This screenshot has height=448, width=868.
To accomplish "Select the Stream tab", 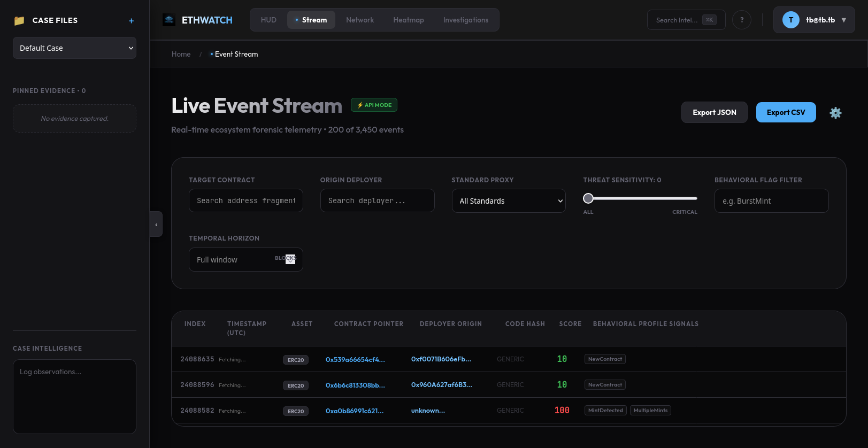I will (x=311, y=20).
